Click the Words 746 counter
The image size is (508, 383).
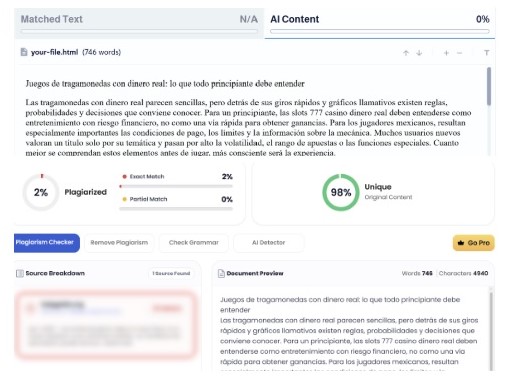417,273
